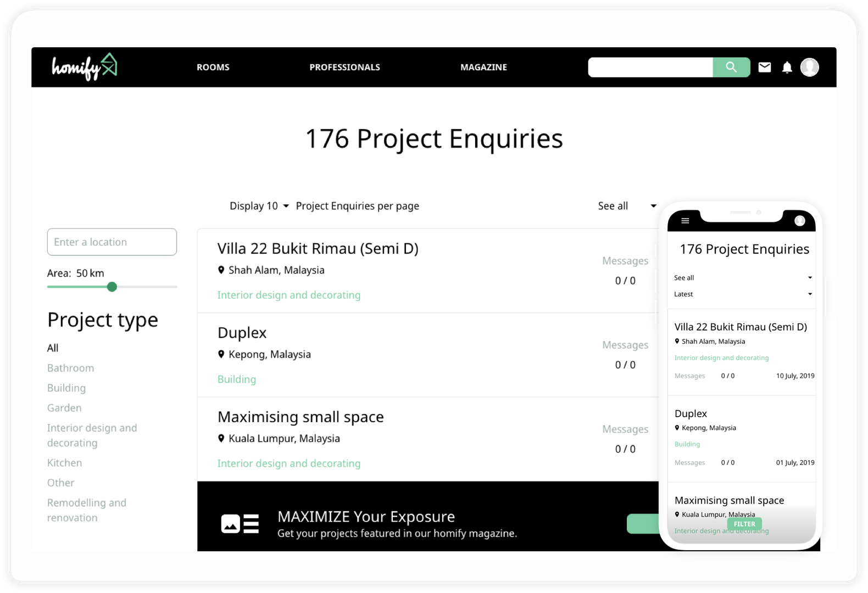Click location pin beside Kuala Lumpur, Malaysia

(221, 438)
